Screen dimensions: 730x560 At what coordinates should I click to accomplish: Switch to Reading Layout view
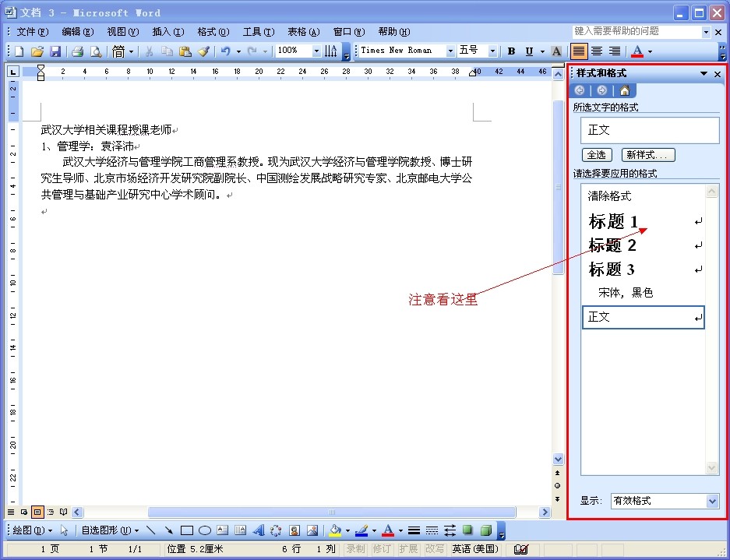pos(64,512)
